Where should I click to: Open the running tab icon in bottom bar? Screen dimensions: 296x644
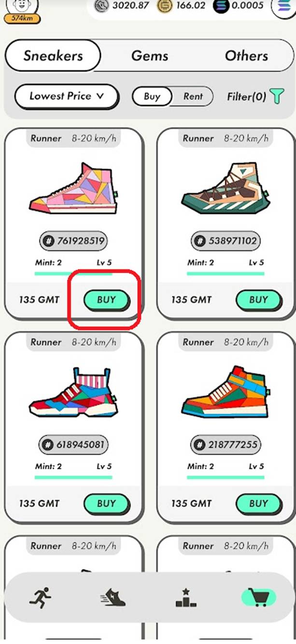point(40,597)
